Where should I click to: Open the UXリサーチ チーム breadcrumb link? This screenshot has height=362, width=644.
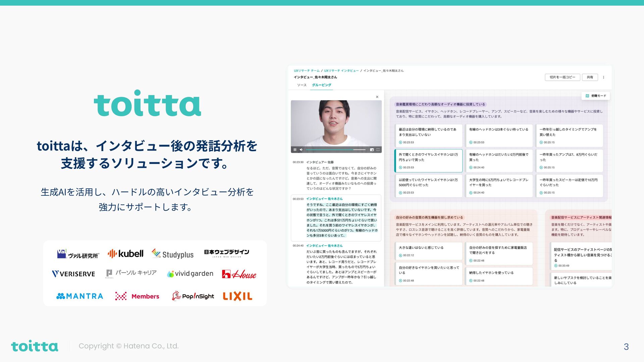pyautogui.click(x=307, y=71)
